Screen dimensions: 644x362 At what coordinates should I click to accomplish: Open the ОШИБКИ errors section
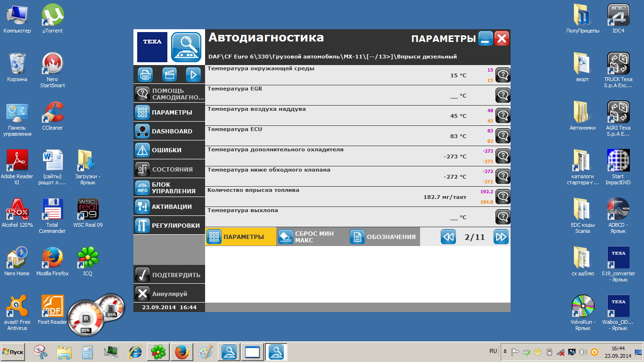[169, 150]
